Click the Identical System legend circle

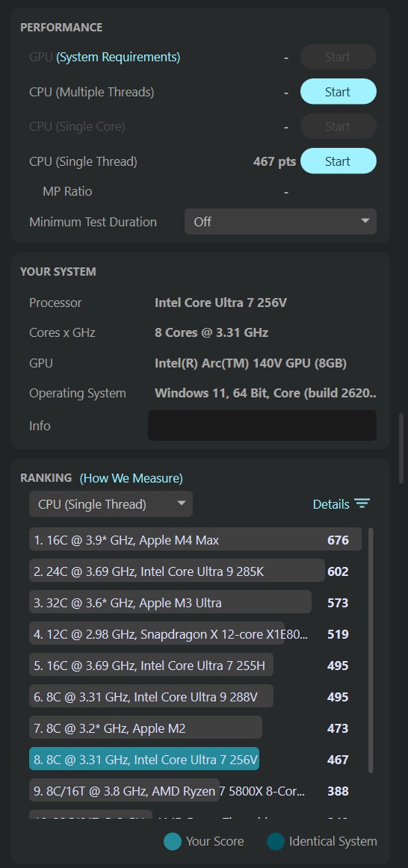[275, 841]
